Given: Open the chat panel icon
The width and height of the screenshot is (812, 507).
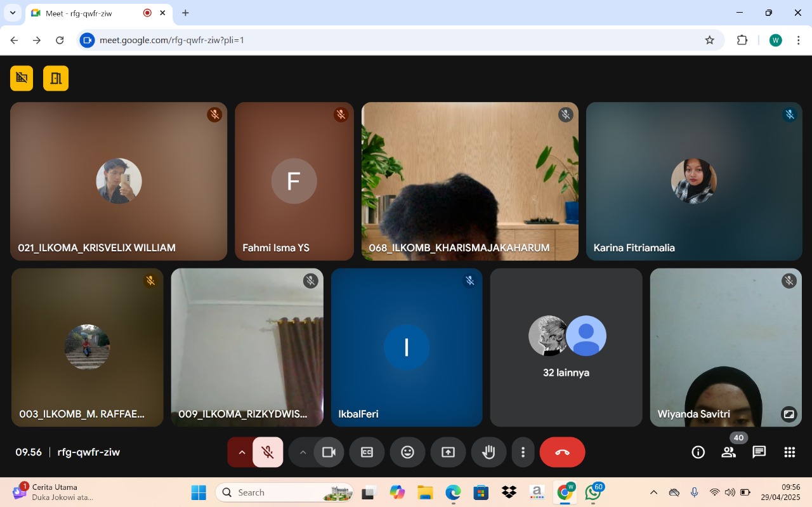Looking at the screenshot, I should pos(759,452).
